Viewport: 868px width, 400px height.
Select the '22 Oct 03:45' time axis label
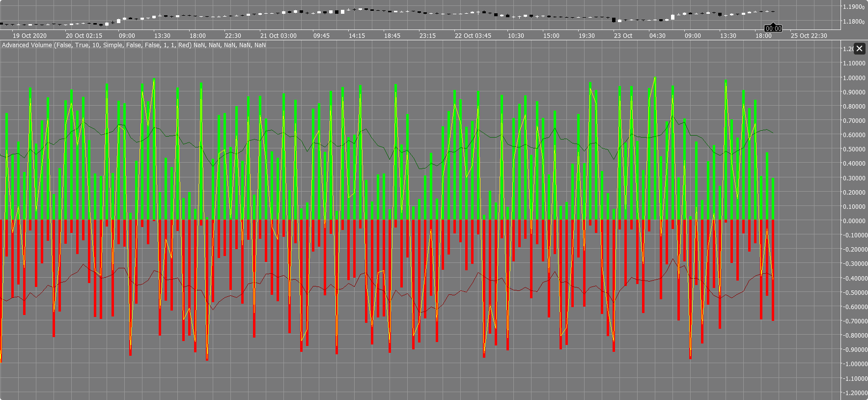473,36
